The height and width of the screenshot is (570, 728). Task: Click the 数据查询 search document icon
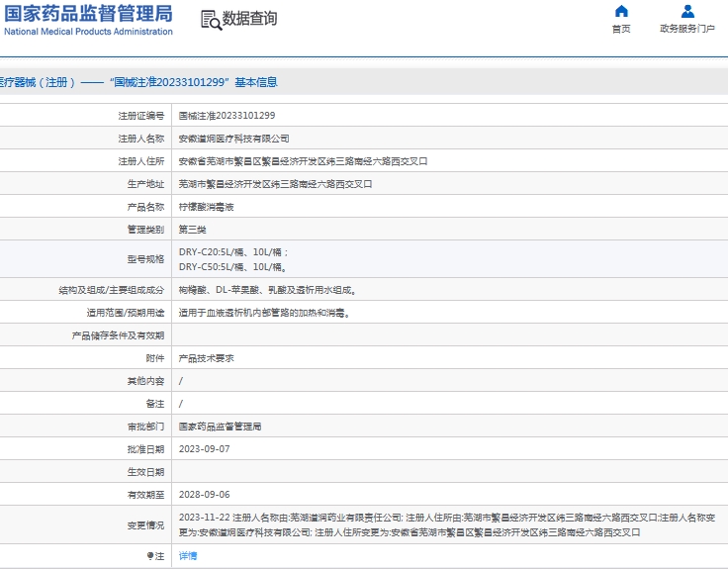click(x=212, y=20)
